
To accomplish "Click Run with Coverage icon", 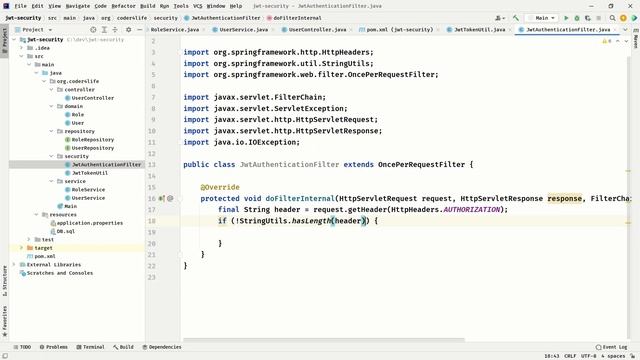I will [588, 18].
